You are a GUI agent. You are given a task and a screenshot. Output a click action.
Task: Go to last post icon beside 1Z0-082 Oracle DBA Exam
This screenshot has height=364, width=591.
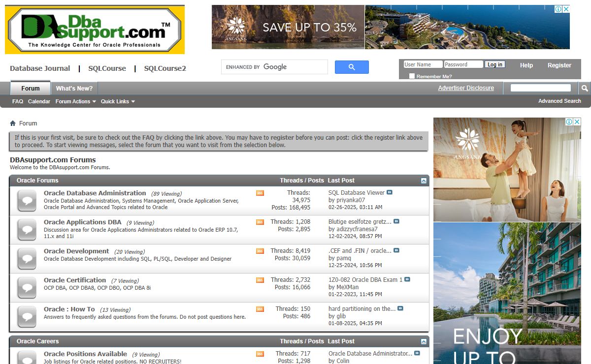(407, 279)
